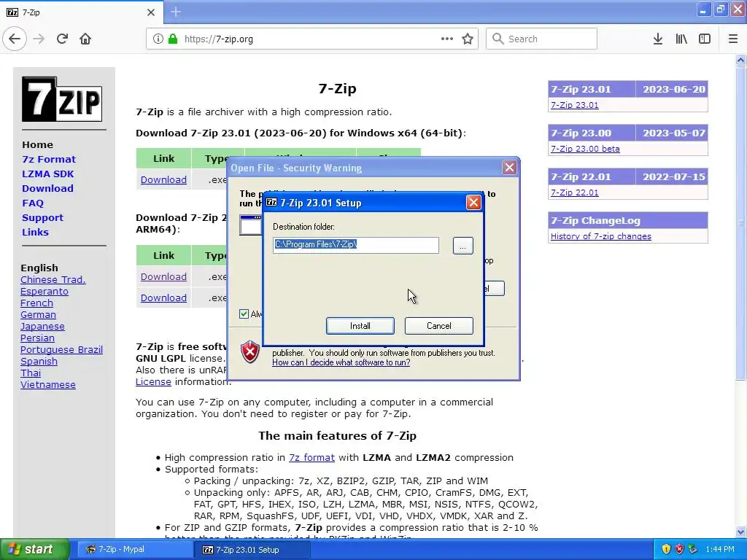This screenshot has width=747, height=560.
Task: Open the 7-Zip 23.01 news link
Action: click(575, 105)
